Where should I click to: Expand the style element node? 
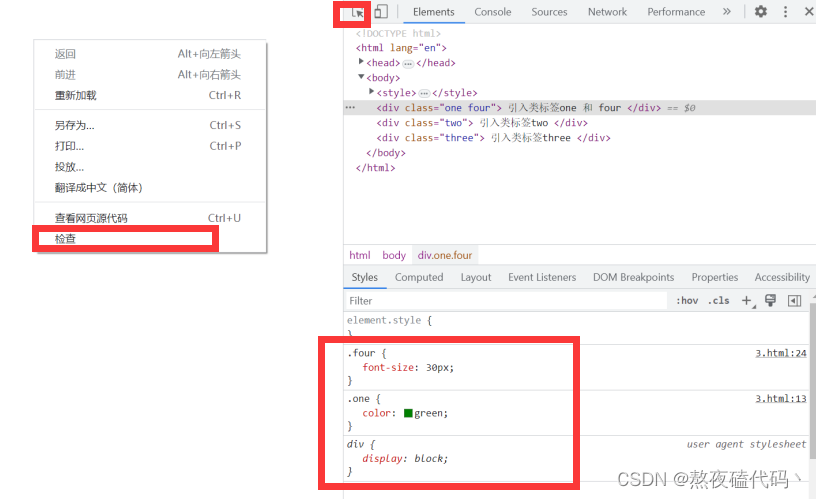click(371, 92)
